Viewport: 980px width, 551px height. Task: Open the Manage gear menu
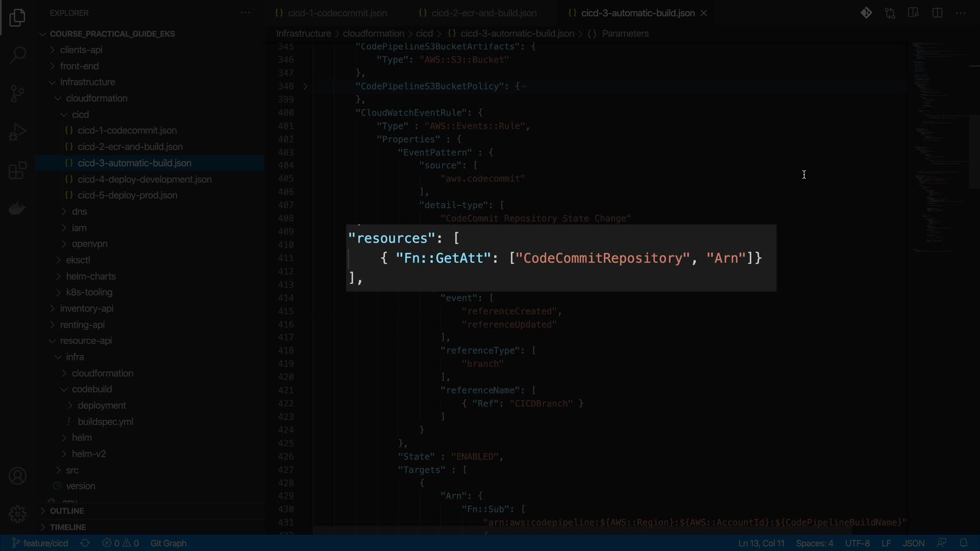click(17, 514)
